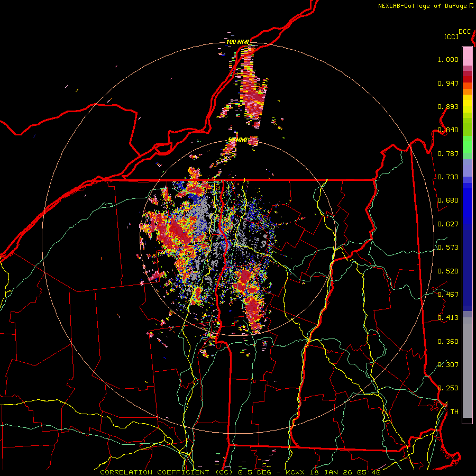The image size is (476, 476).
Task: Select the 1.000 scale value
Action: [x=448, y=59]
